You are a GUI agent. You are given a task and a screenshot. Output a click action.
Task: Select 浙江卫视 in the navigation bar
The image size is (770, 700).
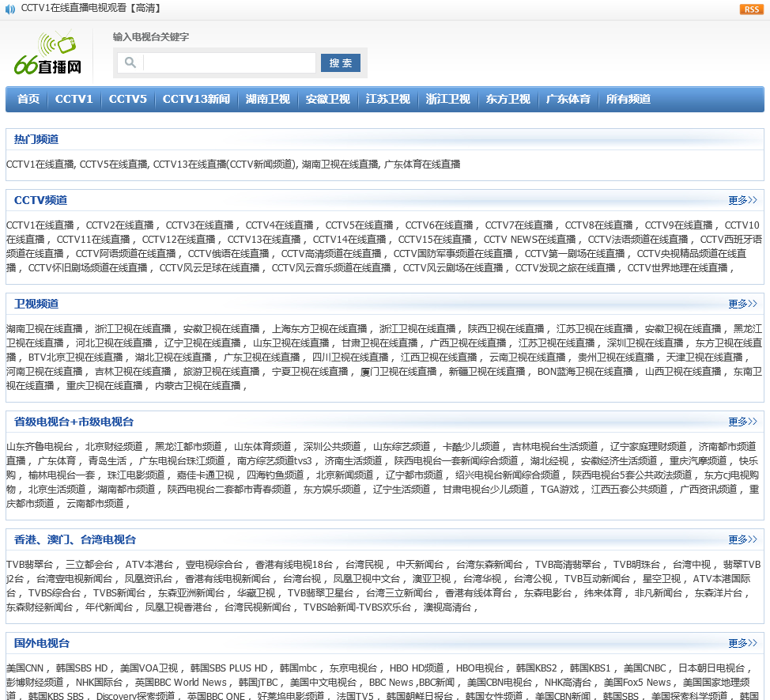448,99
